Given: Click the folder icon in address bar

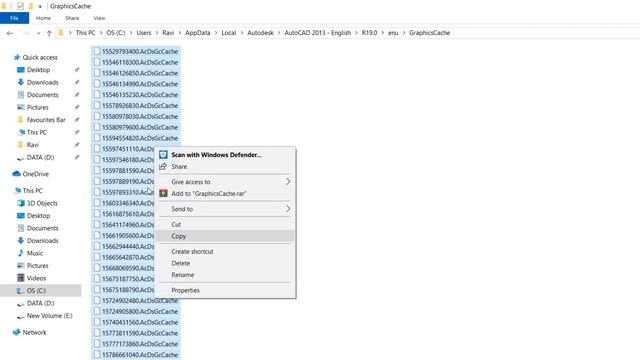Looking at the screenshot, I should [61, 33].
